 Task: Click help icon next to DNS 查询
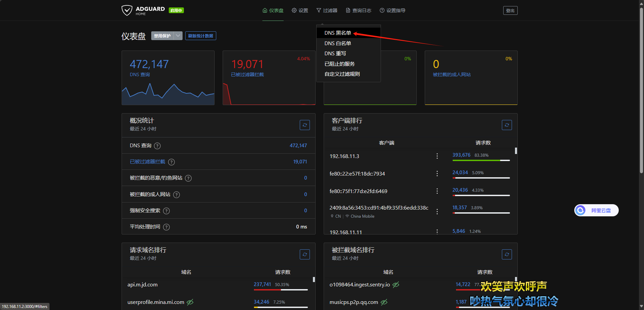point(157,146)
